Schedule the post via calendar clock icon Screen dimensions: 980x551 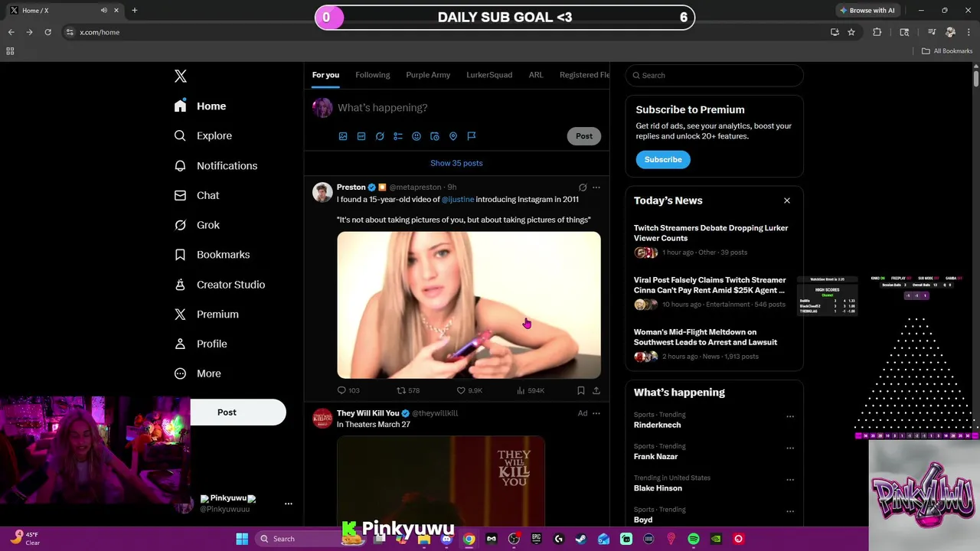coord(435,136)
